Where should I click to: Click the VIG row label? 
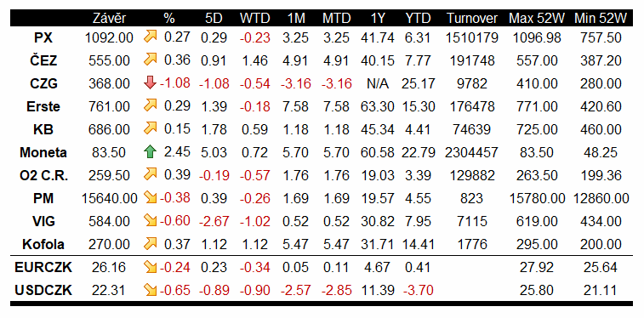pyautogui.click(x=43, y=222)
